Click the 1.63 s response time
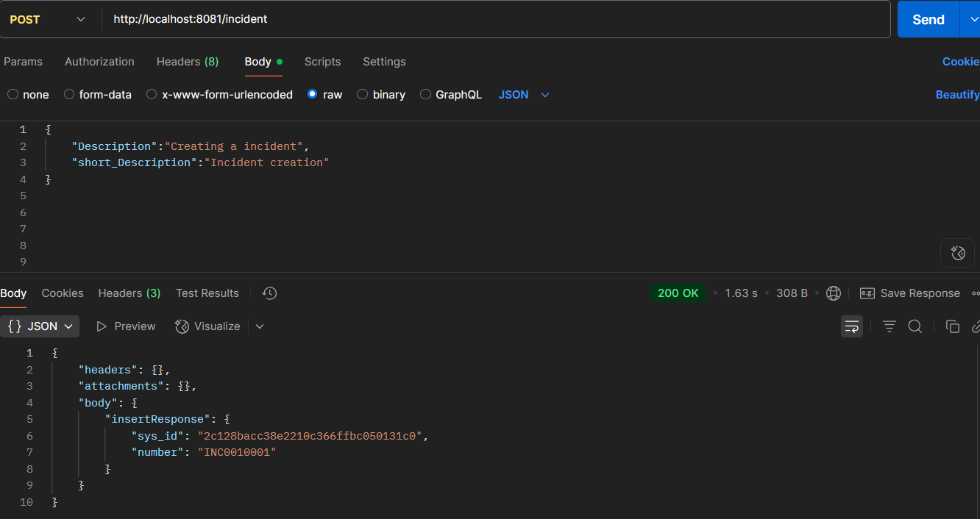This screenshot has width=980, height=519. pyautogui.click(x=741, y=293)
